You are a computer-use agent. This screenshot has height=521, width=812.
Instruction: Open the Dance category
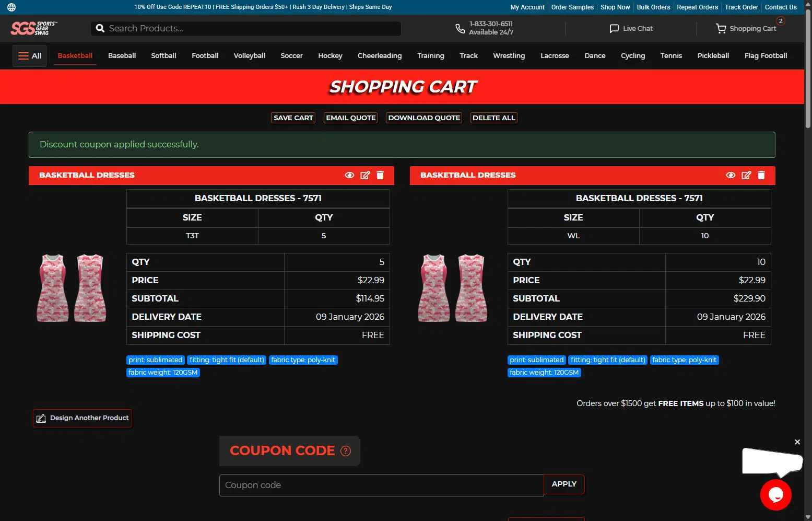595,56
